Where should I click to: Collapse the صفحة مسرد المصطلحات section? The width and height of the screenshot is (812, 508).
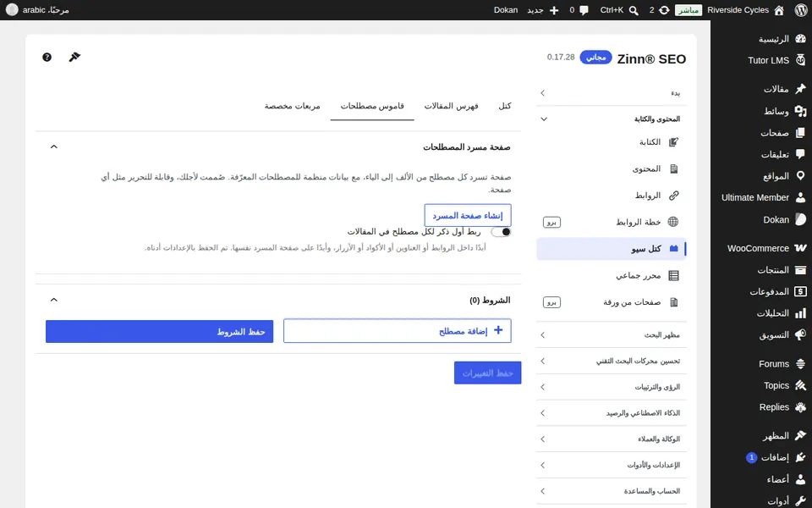54,147
